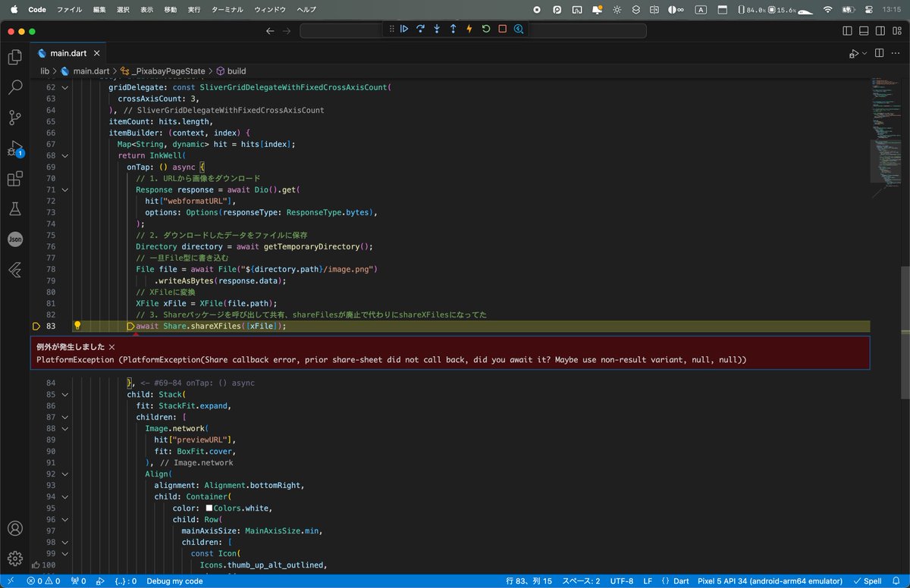Viewport: 910px width, 588px height.
Task: Collapse code fold at line 92
Action: 65,474
